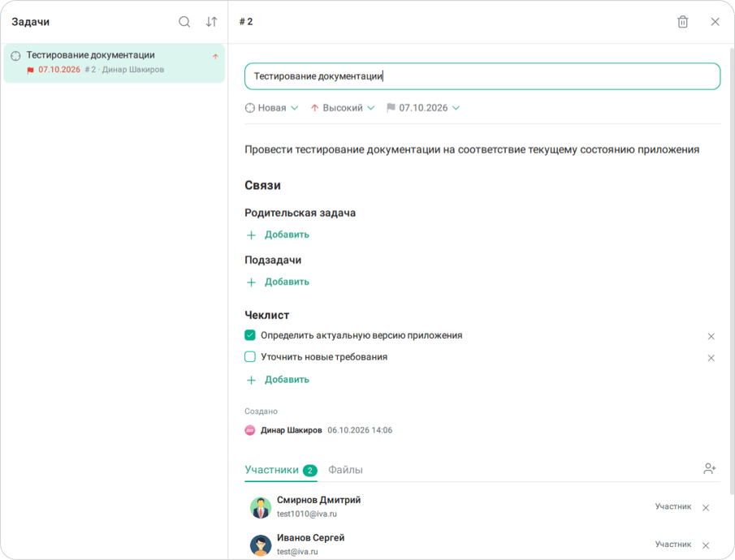This screenshot has width=735, height=560.
Task: Click the # 2 task number header
Action: tap(246, 22)
